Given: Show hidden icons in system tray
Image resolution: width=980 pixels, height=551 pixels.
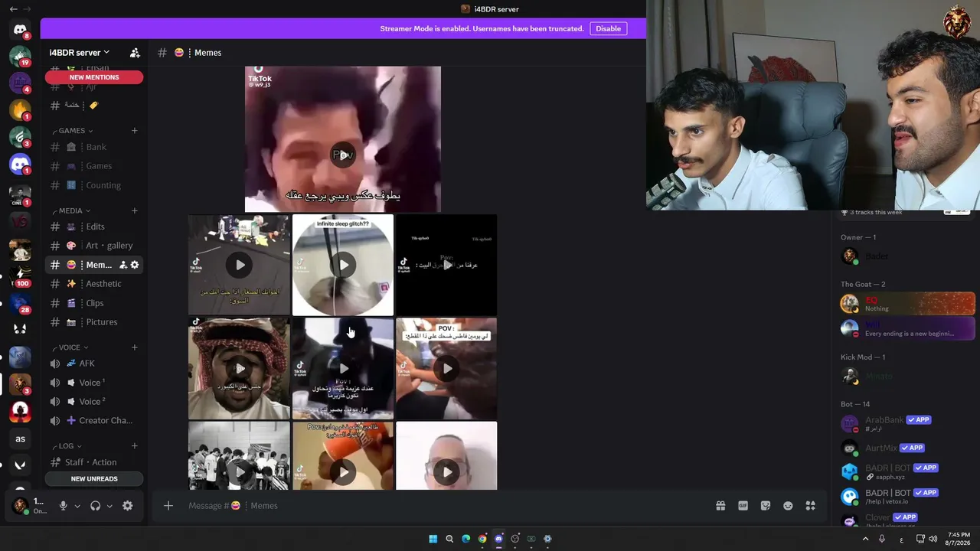Looking at the screenshot, I should 866,539.
